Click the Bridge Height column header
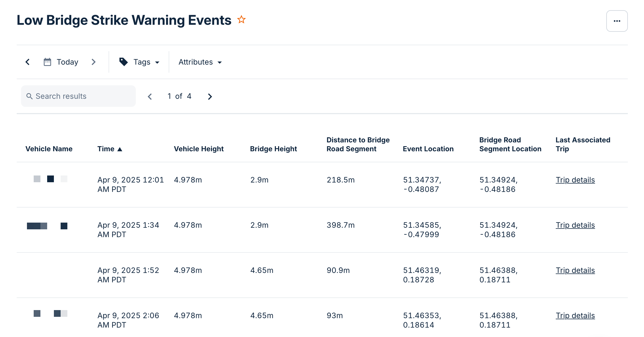Viewport: 644px width, 337px height. (x=273, y=149)
